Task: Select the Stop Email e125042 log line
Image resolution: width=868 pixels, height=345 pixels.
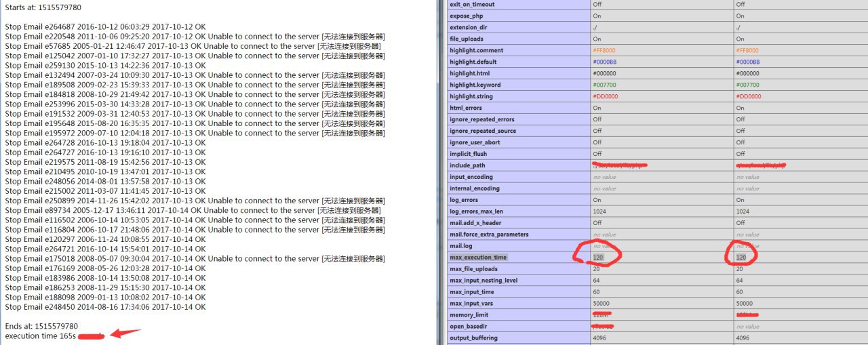Action: (195, 56)
